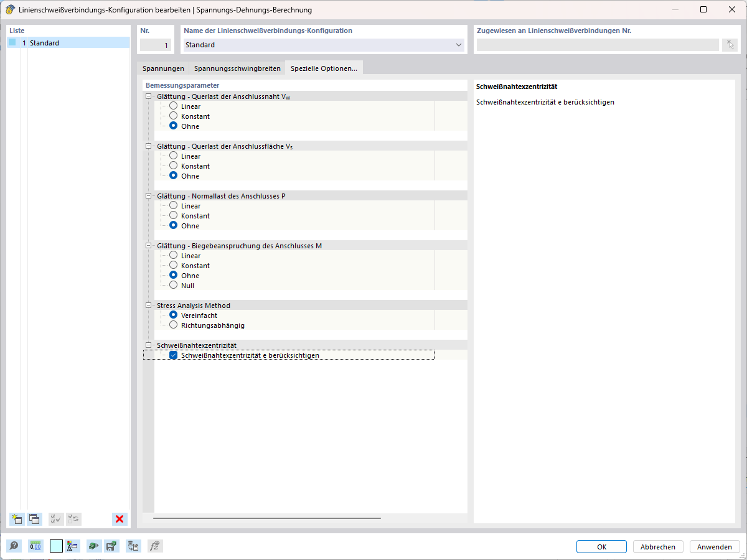This screenshot has height=560, width=747.
Task: Select Ohne for Querlast der Anschlussfläche Vs
Action: click(x=173, y=176)
